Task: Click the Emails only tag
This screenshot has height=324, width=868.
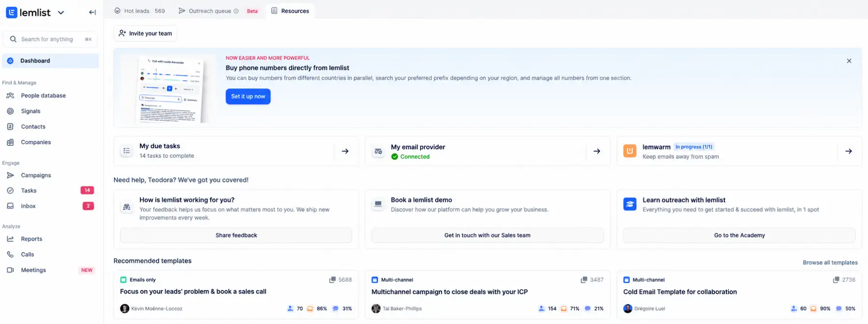Action: (138, 280)
